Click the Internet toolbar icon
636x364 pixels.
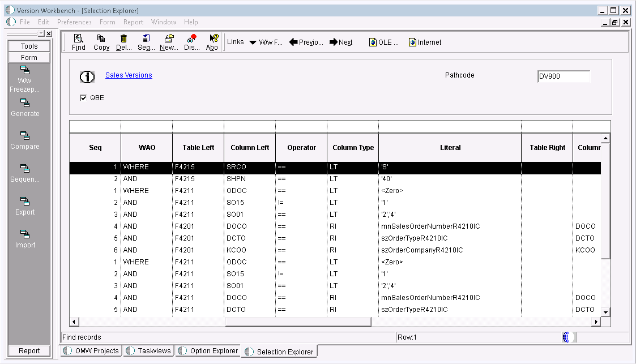[x=425, y=42]
